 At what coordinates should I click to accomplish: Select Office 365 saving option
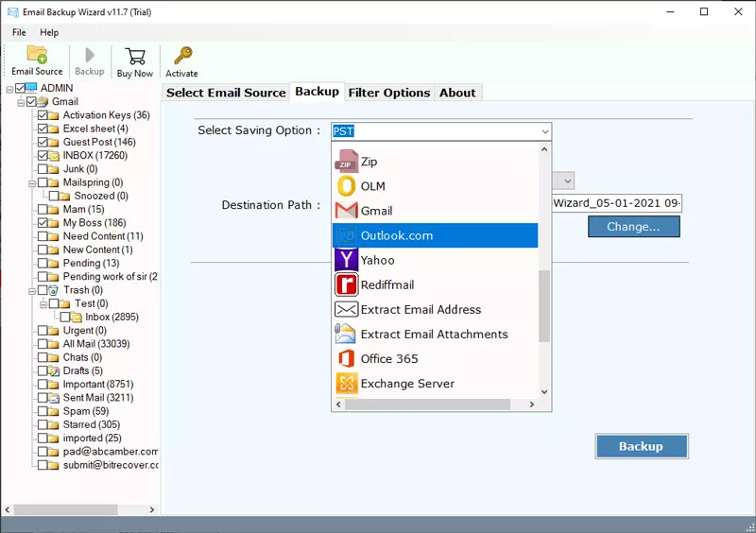[435, 358]
